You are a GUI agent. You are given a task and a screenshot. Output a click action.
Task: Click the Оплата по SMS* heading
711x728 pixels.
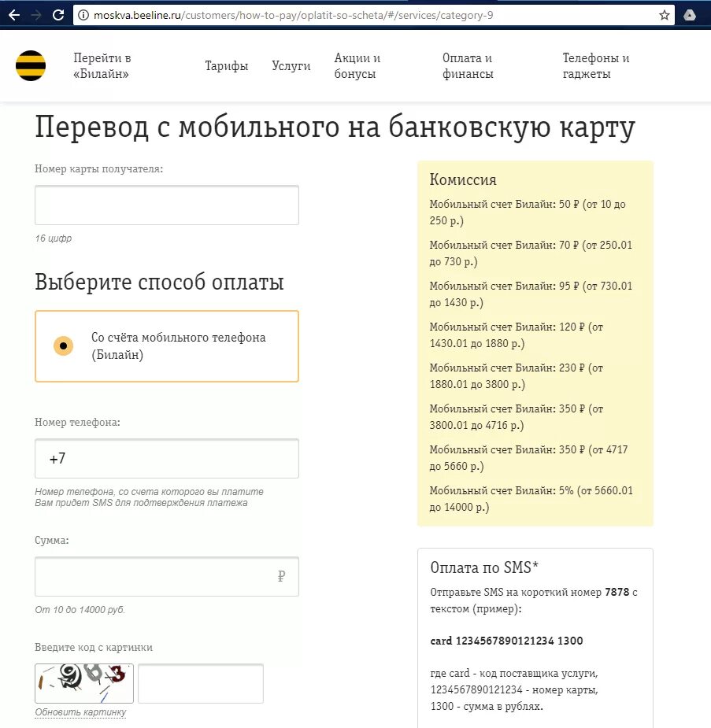(x=484, y=567)
